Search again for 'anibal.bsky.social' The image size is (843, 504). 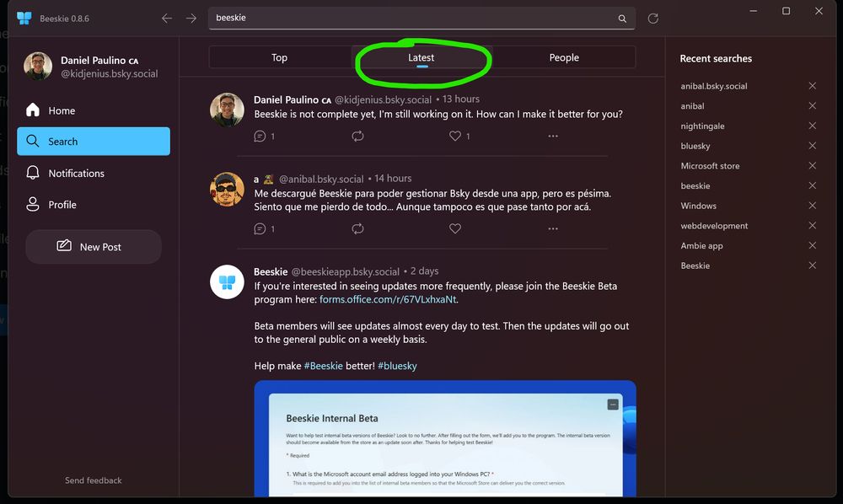(714, 86)
